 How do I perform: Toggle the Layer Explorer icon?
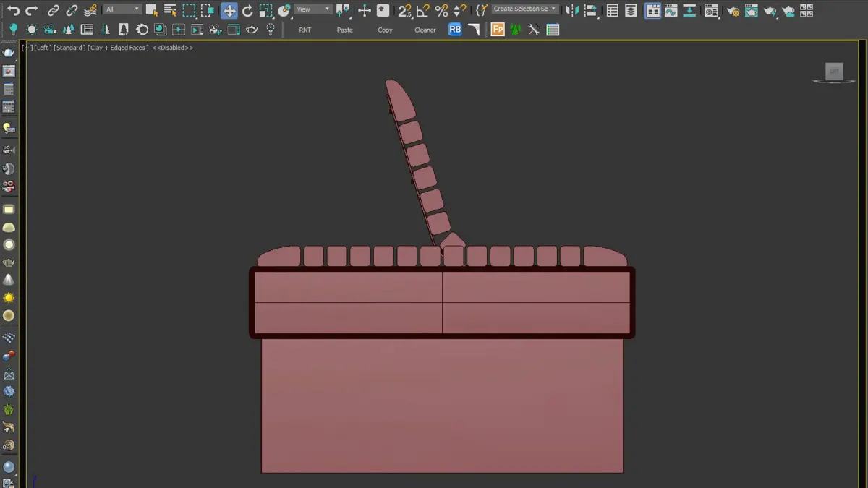click(x=631, y=10)
